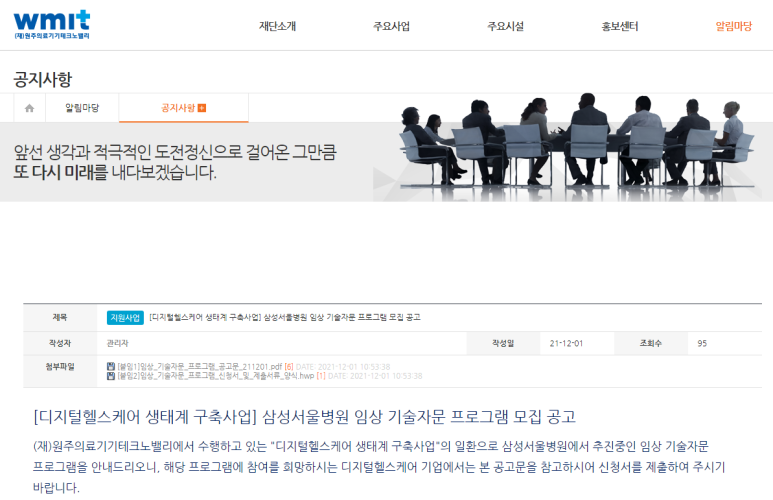Download the 공고문_211201.pdf attachment

(200, 366)
